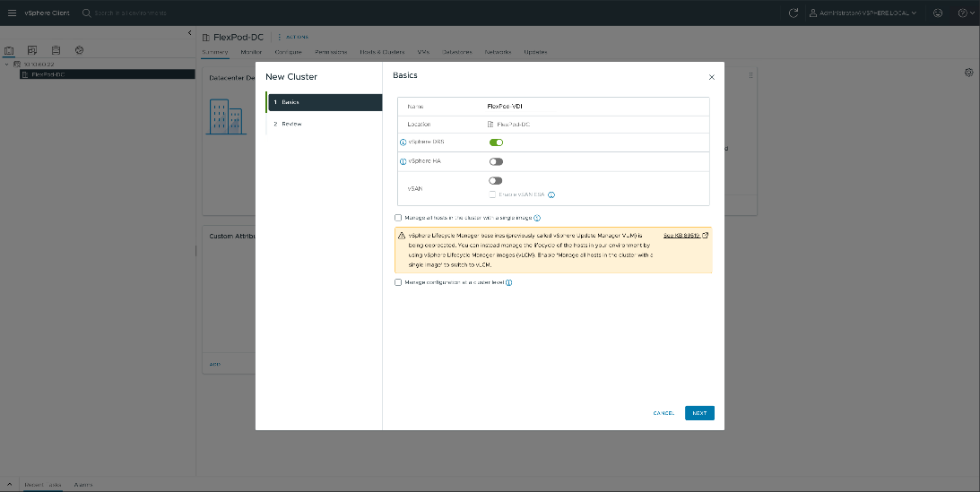Check Manage all hosts with single image

coord(398,218)
